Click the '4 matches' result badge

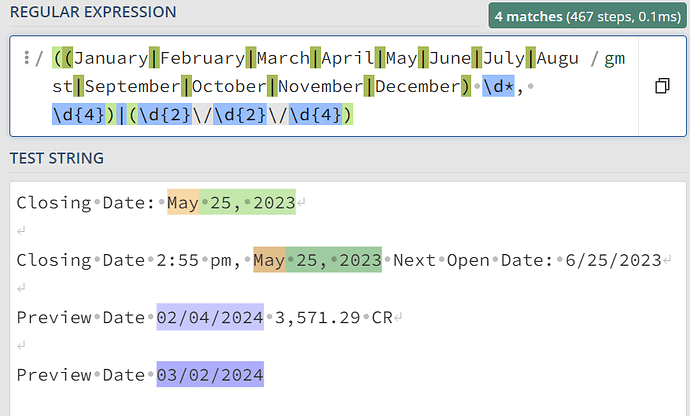tap(587, 16)
